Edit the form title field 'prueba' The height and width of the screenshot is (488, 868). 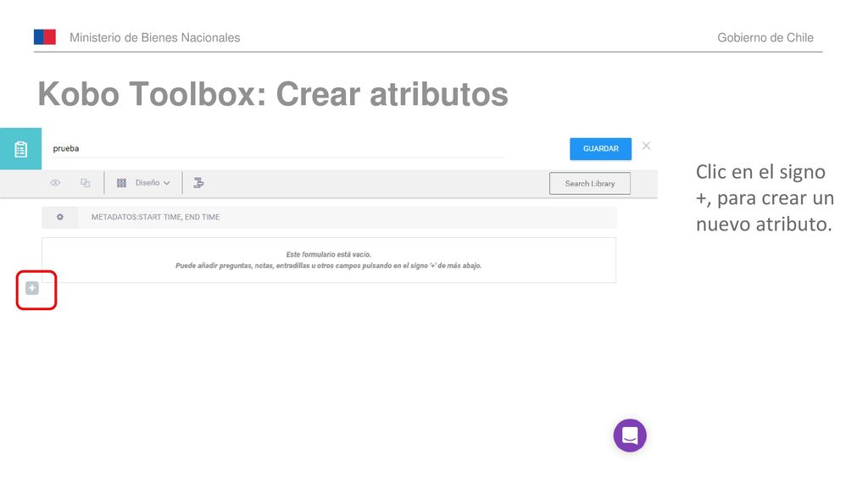pos(278,148)
